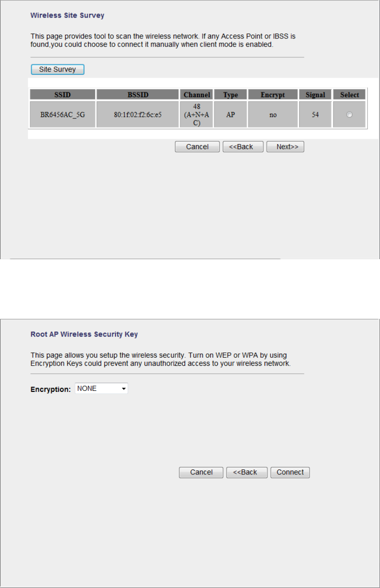Click the Type column header

230,95
